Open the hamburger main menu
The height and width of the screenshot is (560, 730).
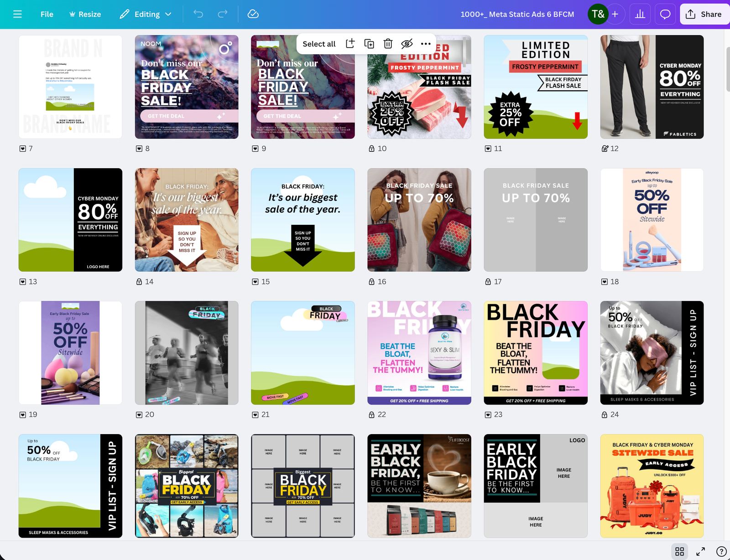[x=17, y=14]
